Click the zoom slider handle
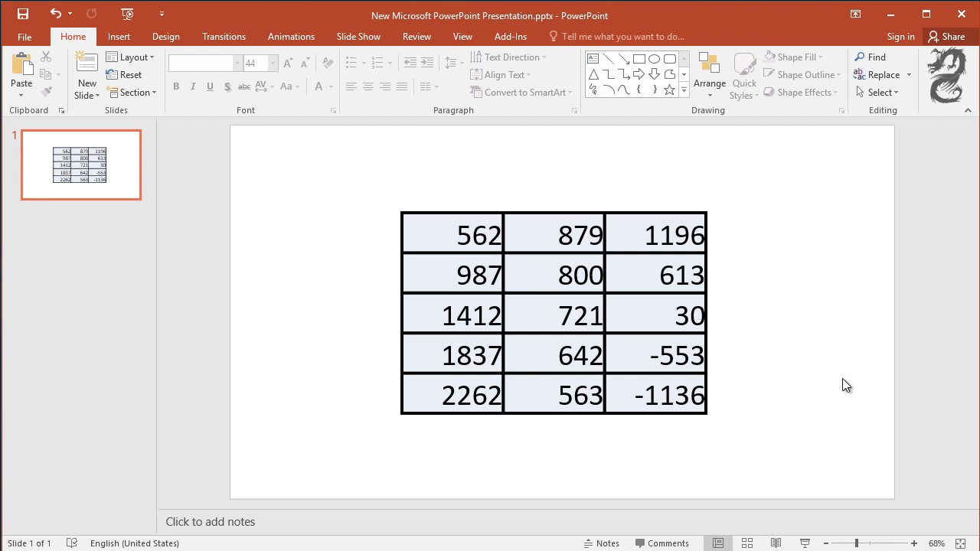The width and height of the screenshot is (980, 551). tap(857, 543)
